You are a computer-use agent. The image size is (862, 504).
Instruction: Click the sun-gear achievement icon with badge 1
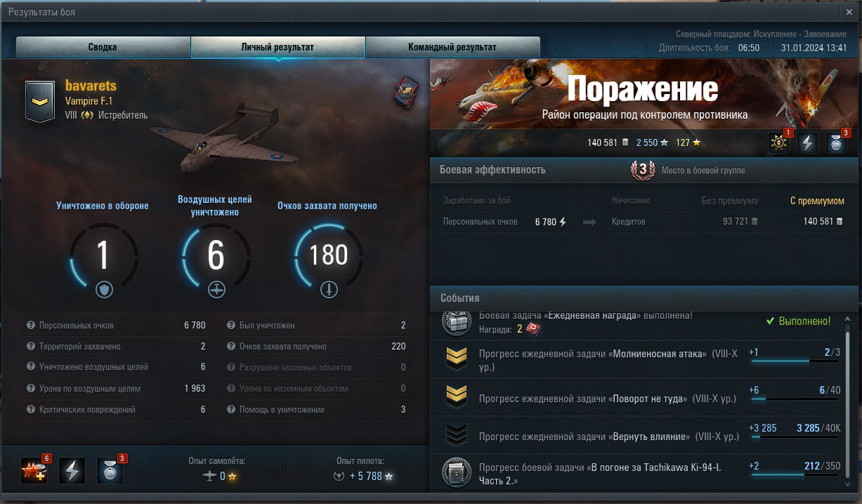coord(779,142)
